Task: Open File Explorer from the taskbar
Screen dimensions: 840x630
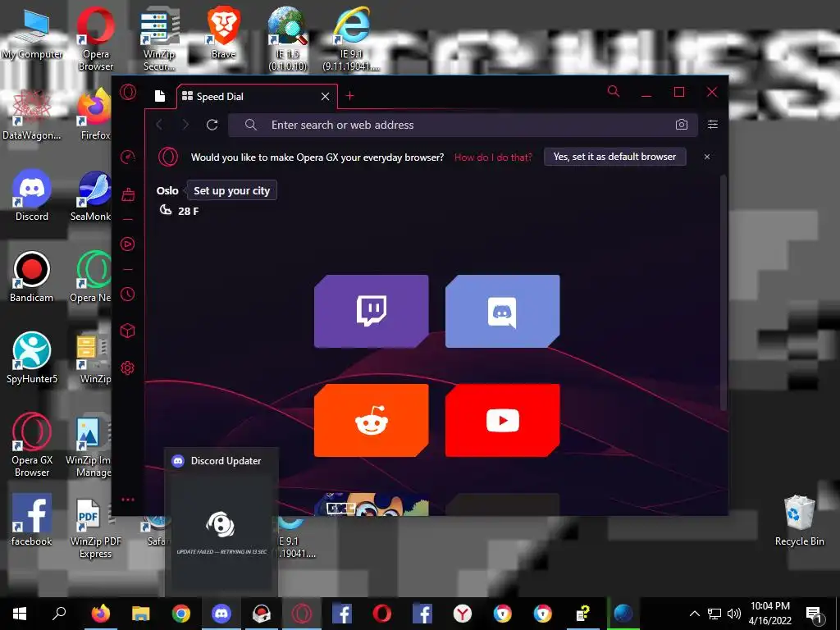Action: click(x=141, y=614)
